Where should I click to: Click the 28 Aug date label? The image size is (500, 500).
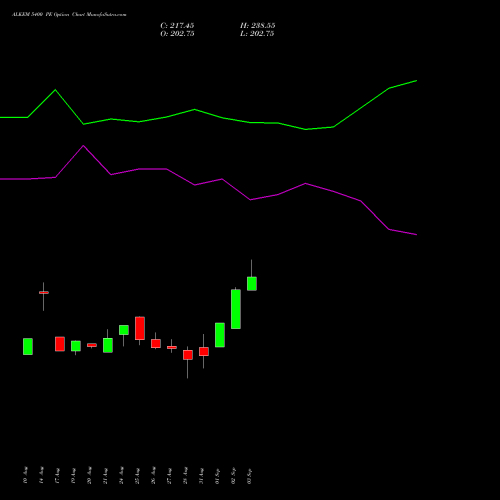pos(185,475)
